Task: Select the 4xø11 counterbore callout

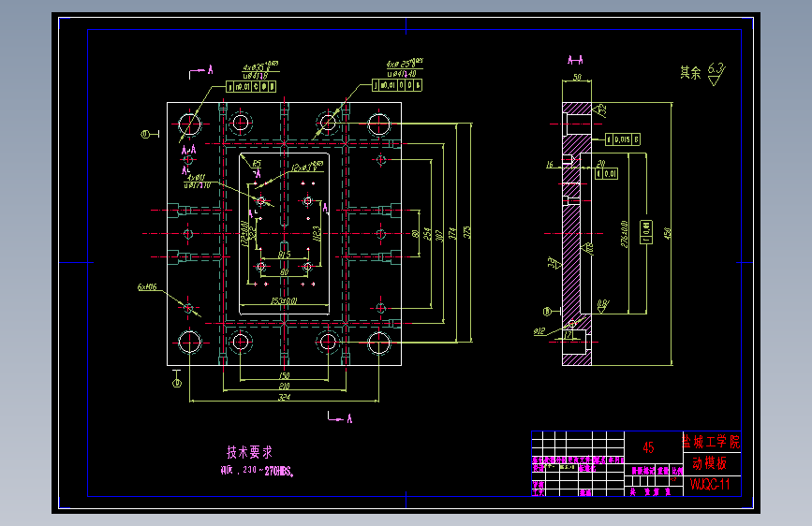Action: (x=197, y=182)
